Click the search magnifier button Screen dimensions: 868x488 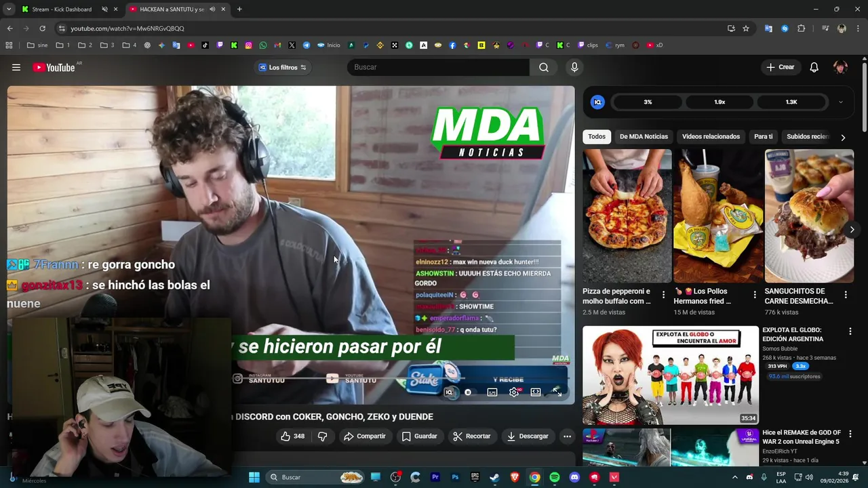tap(544, 67)
